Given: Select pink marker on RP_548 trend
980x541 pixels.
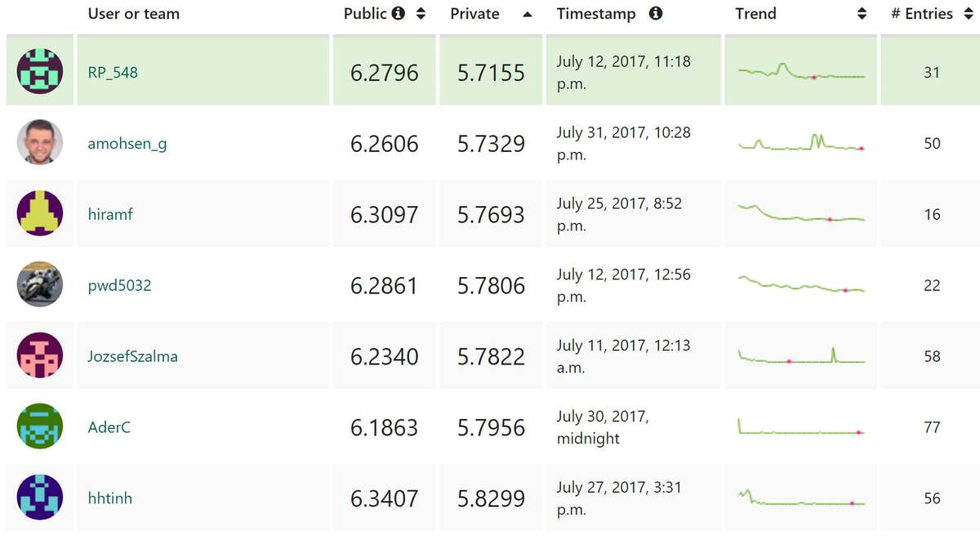Looking at the screenshot, I should (x=814, y=77).
